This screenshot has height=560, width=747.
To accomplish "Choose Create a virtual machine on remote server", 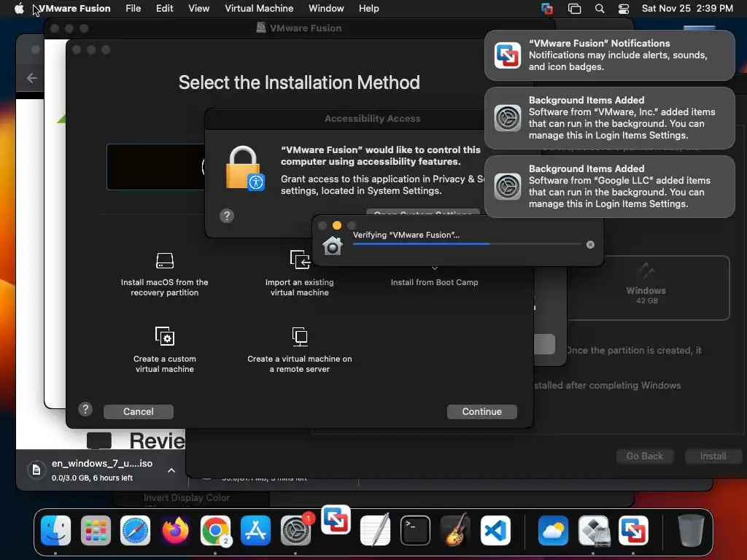I will (300, 350).
